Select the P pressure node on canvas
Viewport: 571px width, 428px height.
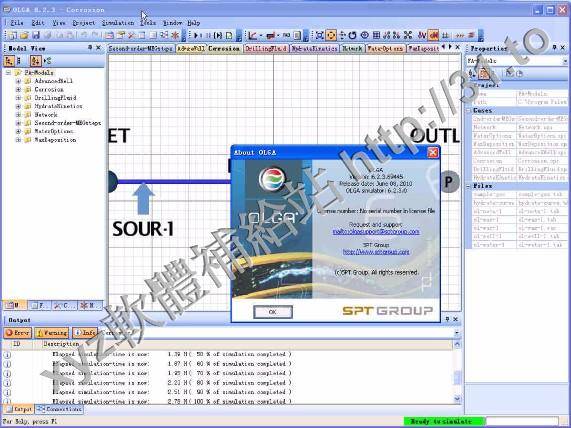[449, 182]
